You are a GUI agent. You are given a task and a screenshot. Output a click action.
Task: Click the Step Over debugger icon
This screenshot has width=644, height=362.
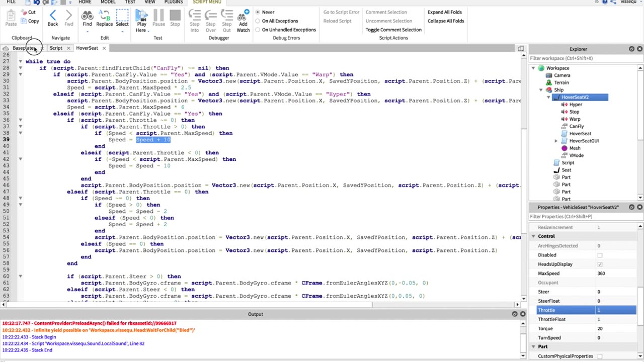point(211,15)
